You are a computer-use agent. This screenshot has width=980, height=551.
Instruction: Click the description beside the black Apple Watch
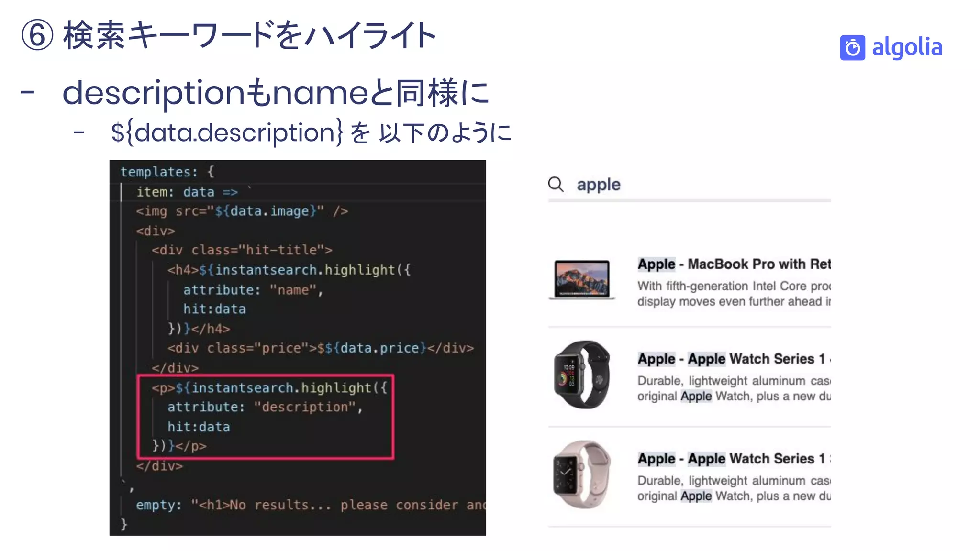tap(734, 388)
